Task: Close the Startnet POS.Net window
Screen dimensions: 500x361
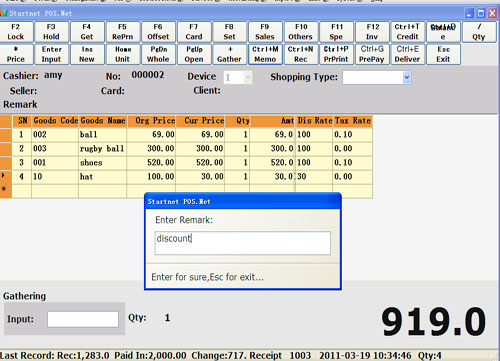Action: coord(492,13)
